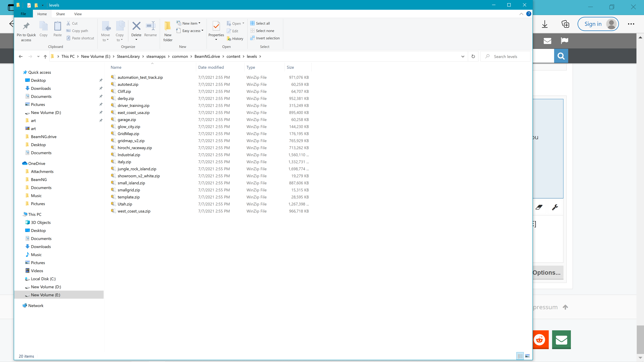Click Cut in the Clipboard group

(72, 23)
